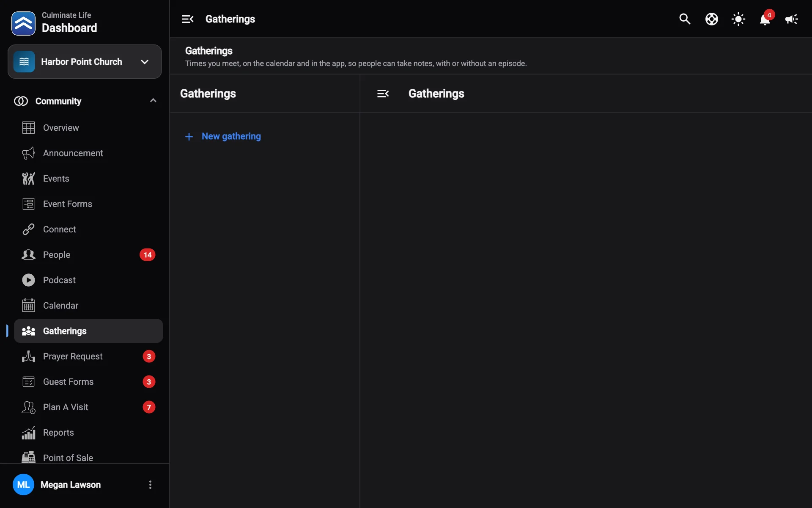Open the Harbor Point Church organization dropdown
Screen dimensions: 812x508
85,62
